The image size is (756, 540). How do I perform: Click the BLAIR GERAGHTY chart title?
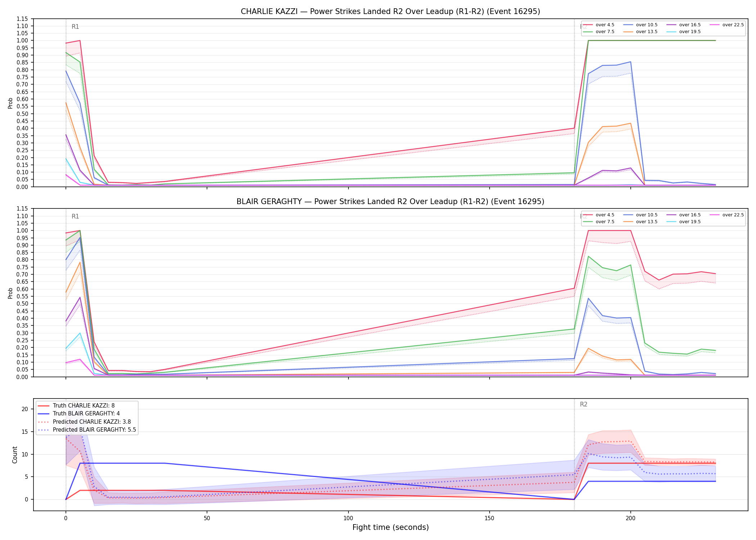pos(390,202)
